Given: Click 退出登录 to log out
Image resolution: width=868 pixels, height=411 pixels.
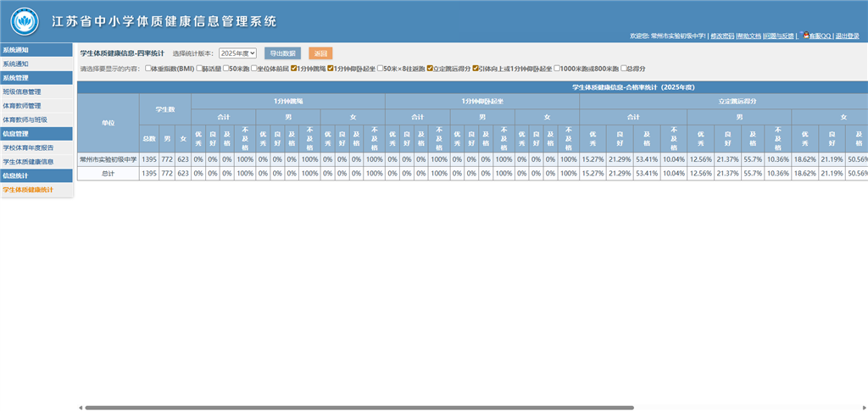Looking at the screenshot, I should pos(847,36).
